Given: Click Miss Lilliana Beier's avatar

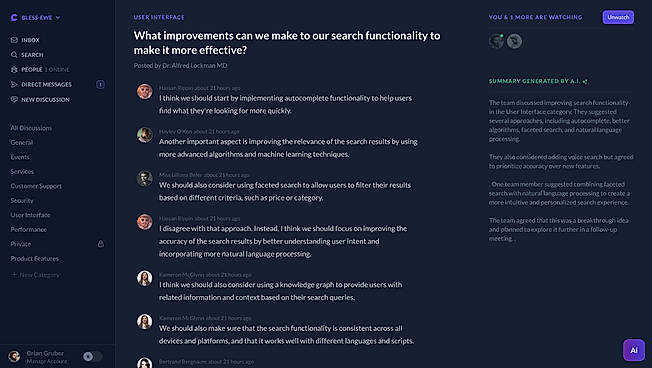Looking at the screenshot, I should 145,178.
